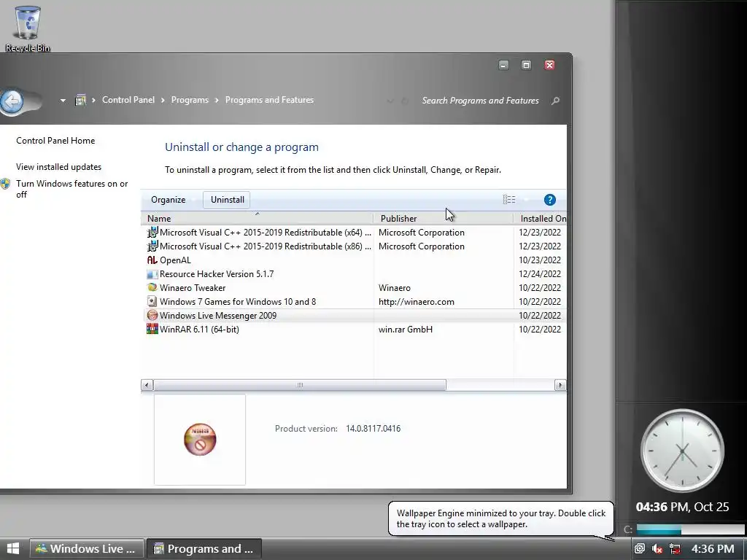The height and width of the screenshot is (560, 747).
Task: Open Control Panel Home link
Action: click(55, 141)
